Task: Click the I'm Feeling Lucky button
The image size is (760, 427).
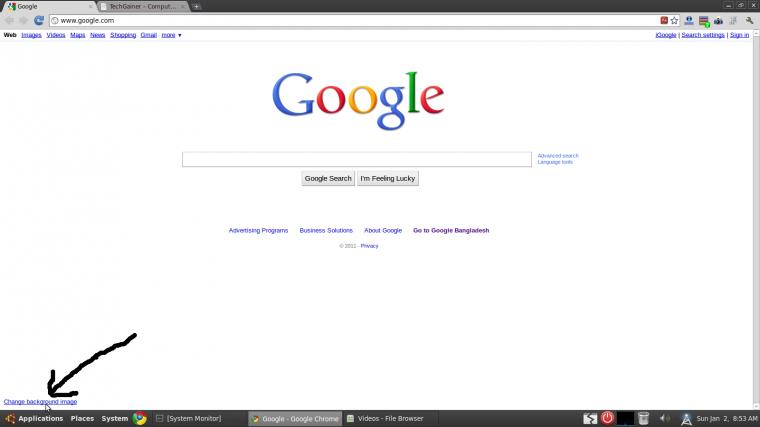Action: pos(388,178)
